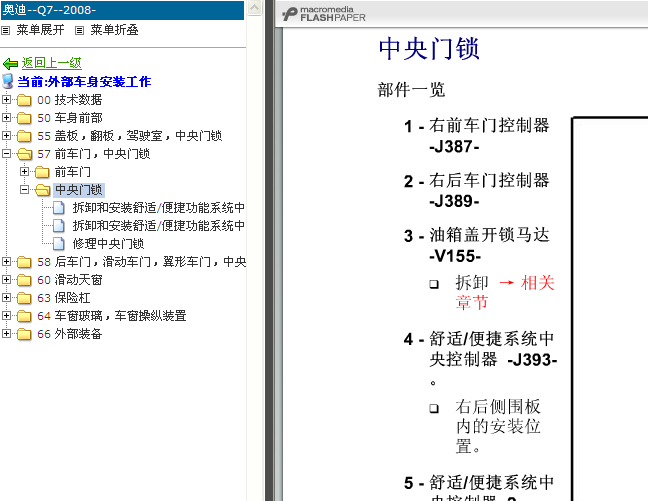Expand the 50 车身前部 node

[6, 118]
